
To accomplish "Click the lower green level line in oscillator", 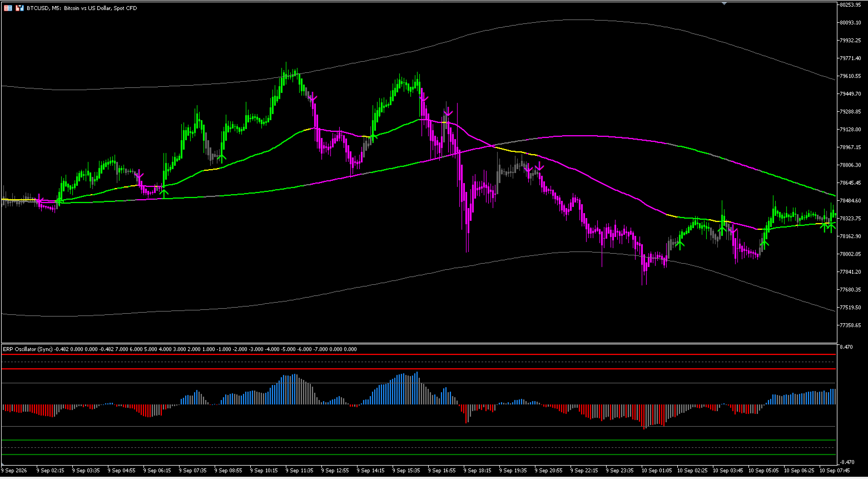I will [x=419, y=455].
